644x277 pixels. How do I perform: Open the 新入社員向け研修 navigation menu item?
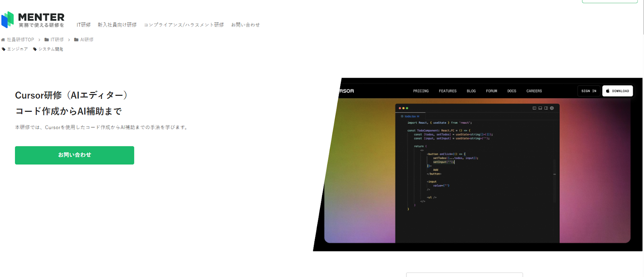(117, 25)
